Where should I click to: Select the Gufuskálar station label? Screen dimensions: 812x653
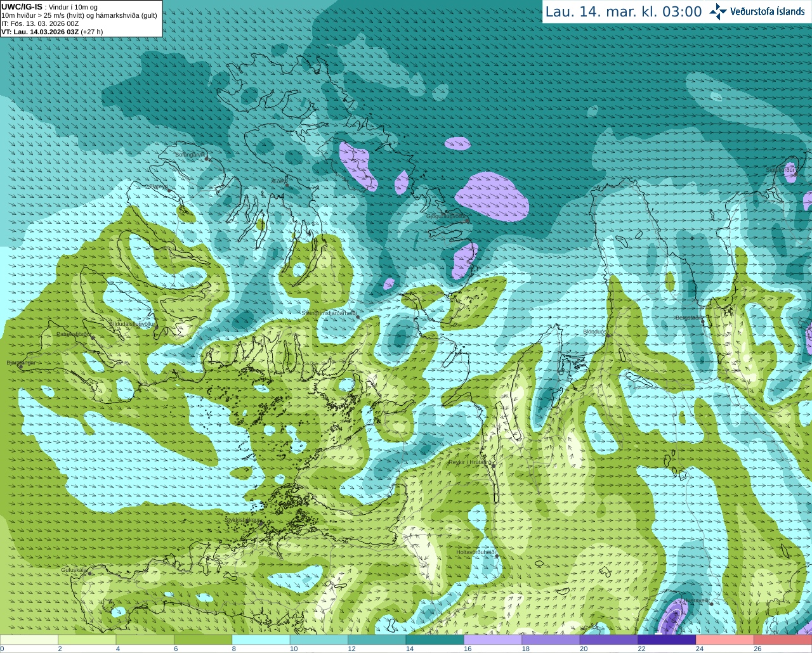74,570
